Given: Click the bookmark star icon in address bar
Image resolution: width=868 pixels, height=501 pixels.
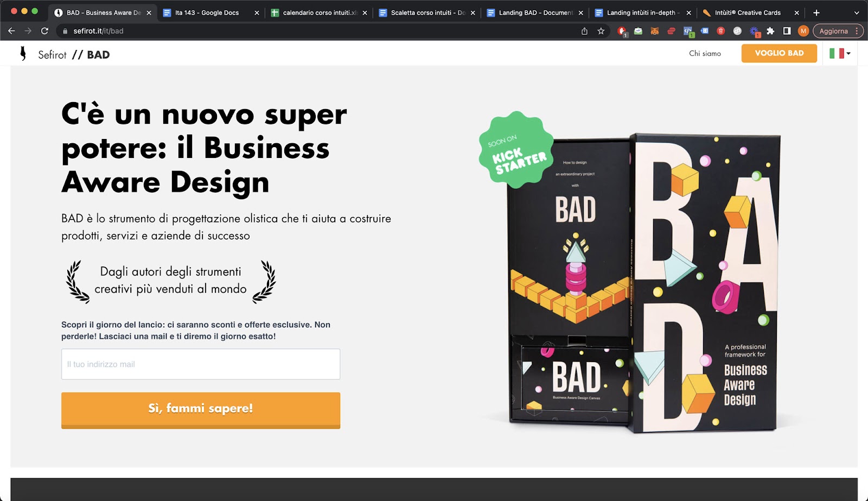Looking at the screenshot, I should 601,31.
